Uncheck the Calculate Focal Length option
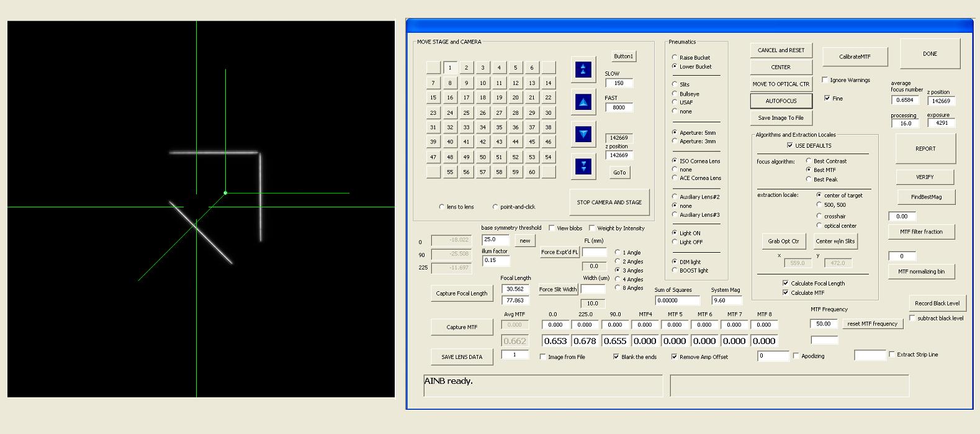Screen dimensions: 980x434 pyautogui.click(x=785, y=283)
